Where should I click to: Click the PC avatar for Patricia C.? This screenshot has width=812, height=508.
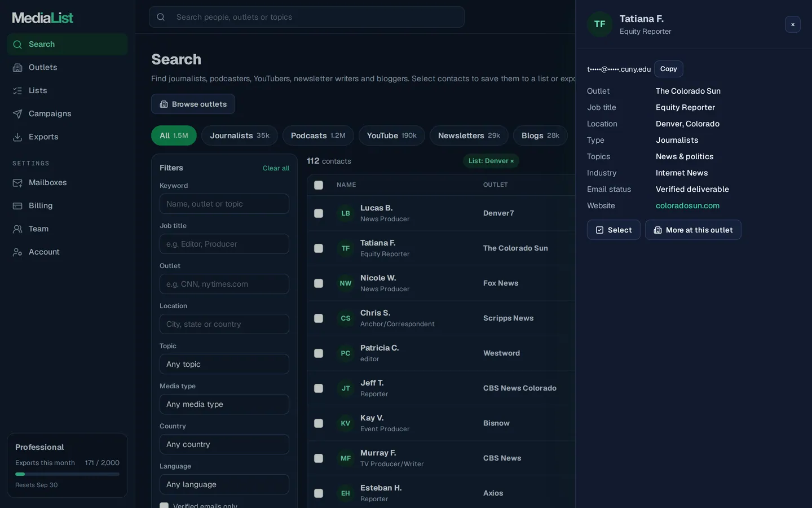(346, 353)
